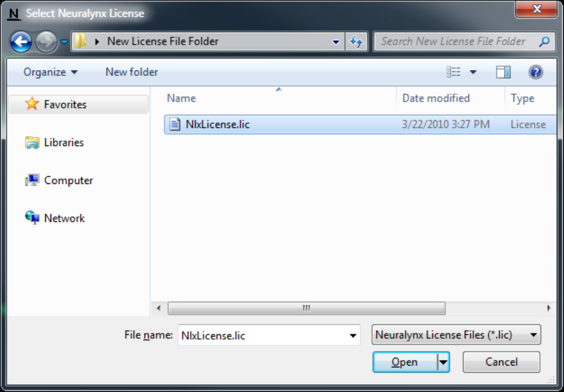The image size is (564, 392).
Task: Toggle the preview pane icon
Action: 503,72
